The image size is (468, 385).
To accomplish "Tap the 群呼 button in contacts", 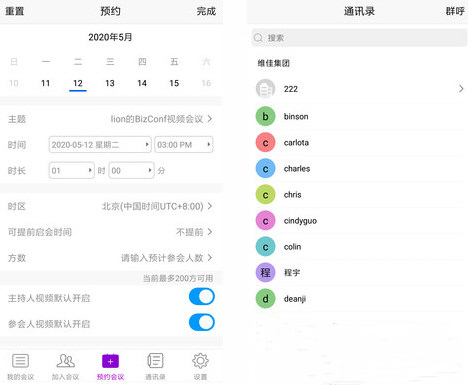I will [x=455, y=11].
